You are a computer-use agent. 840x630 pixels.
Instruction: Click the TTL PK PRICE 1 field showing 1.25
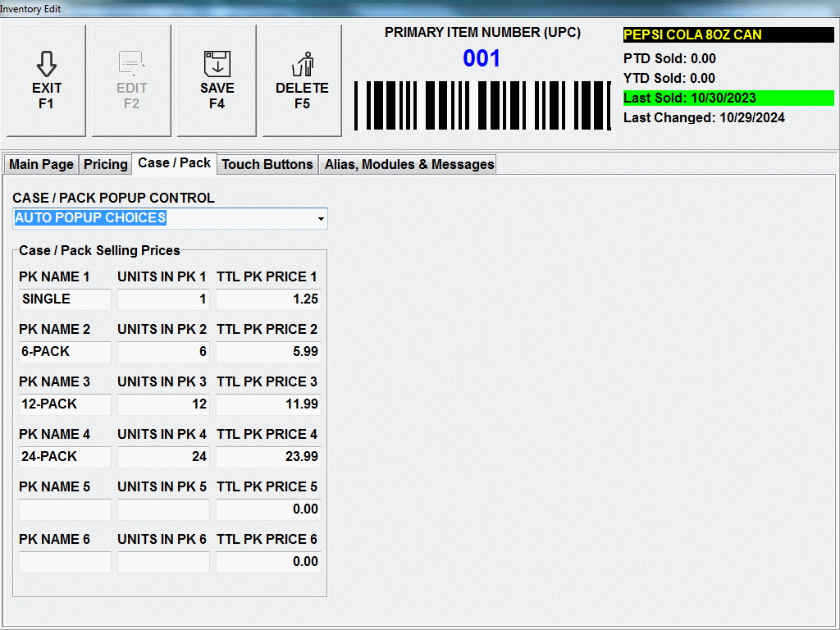pyautogui.click(x=268, y=299)
